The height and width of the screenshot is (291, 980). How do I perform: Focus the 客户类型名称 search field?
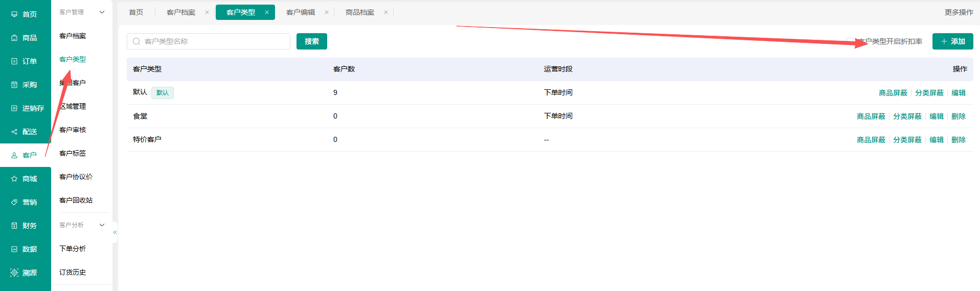pos(209,41)
